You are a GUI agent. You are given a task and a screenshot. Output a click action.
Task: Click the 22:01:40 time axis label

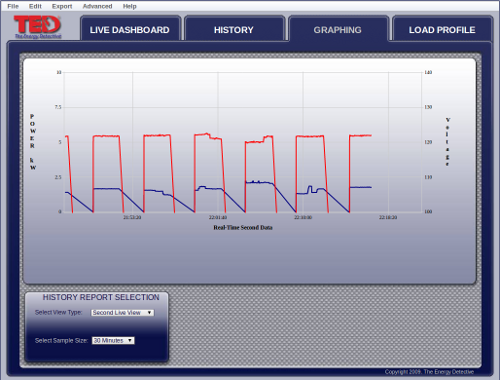click(218, 217)
